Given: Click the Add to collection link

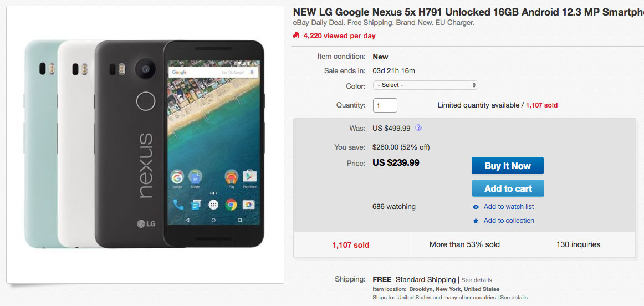Looking at the screenshot, I should click(508, 221).
